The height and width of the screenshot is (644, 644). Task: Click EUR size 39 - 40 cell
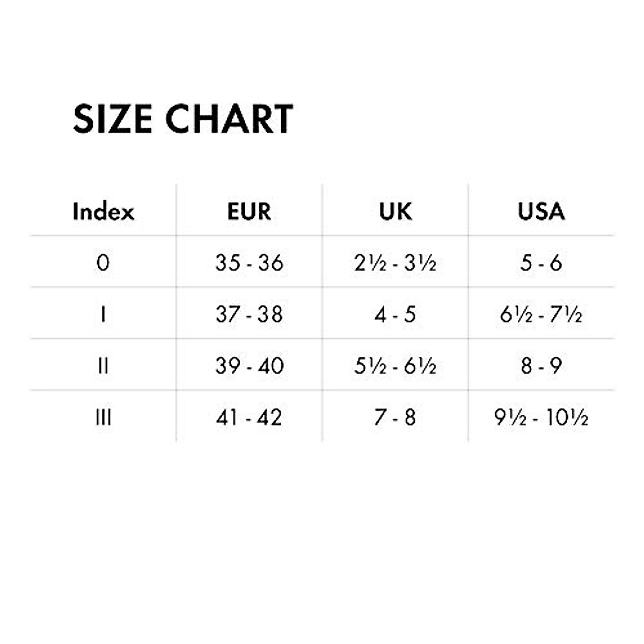[x=249, y=365]
